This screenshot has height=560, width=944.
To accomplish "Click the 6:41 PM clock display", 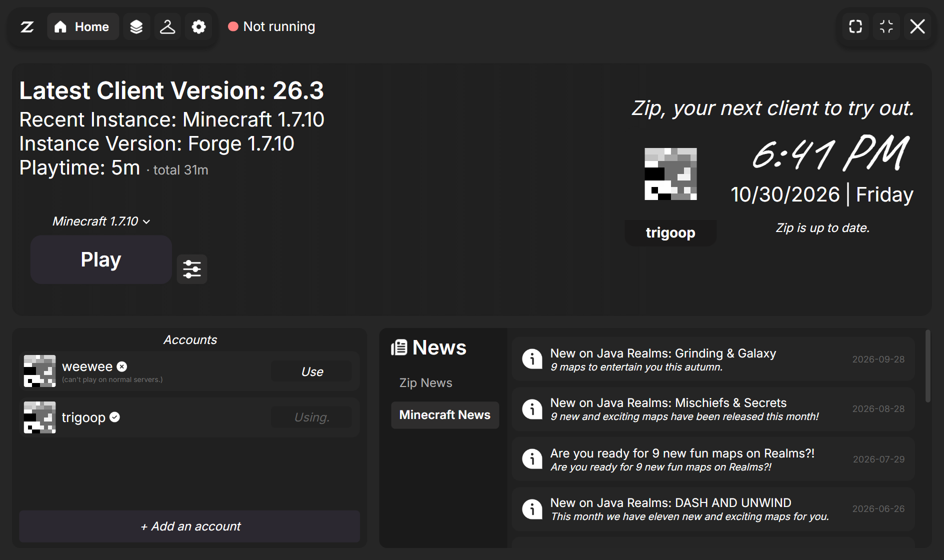I will [830, 153].
